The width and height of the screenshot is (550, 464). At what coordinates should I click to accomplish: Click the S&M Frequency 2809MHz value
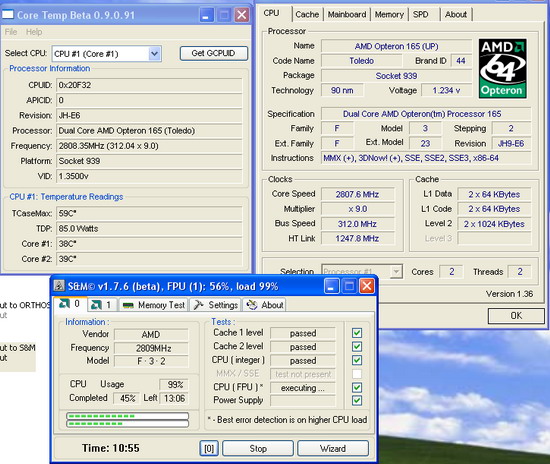151,348
